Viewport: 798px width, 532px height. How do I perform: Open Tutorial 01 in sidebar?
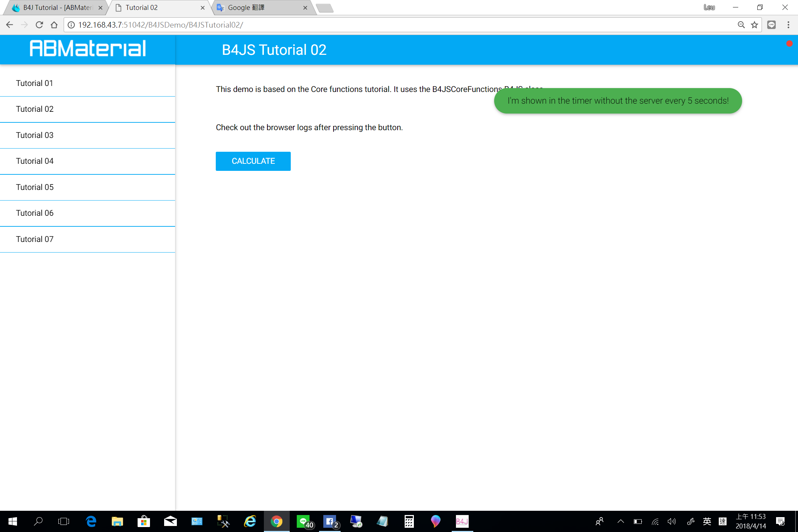click(x=35, y=83)
